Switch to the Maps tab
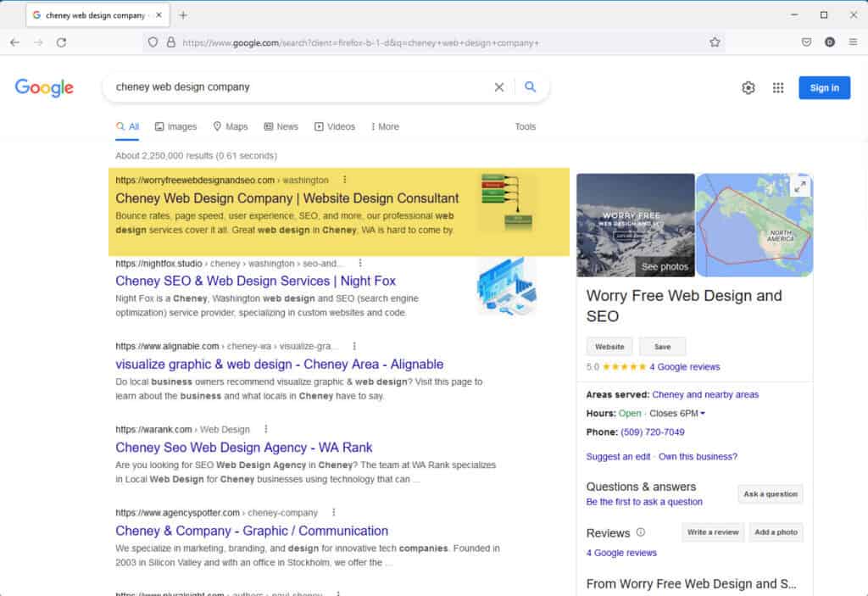 pos(231,127)
